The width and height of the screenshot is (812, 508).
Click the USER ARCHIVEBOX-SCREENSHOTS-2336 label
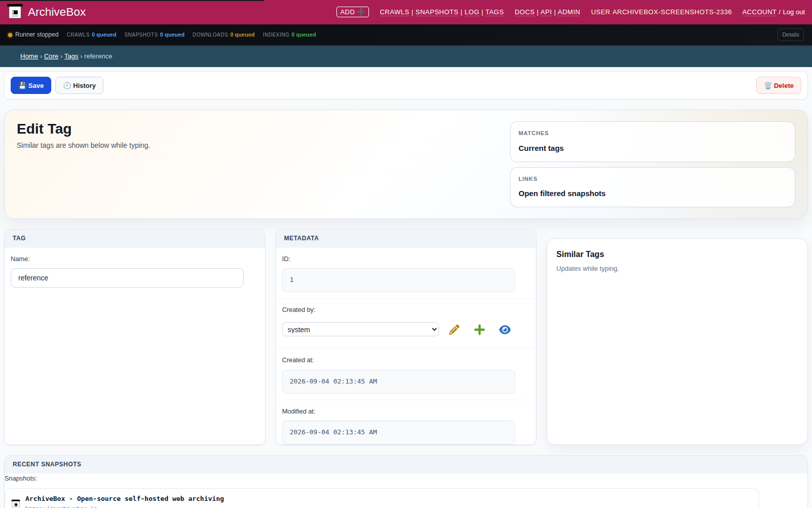(661, 12)
